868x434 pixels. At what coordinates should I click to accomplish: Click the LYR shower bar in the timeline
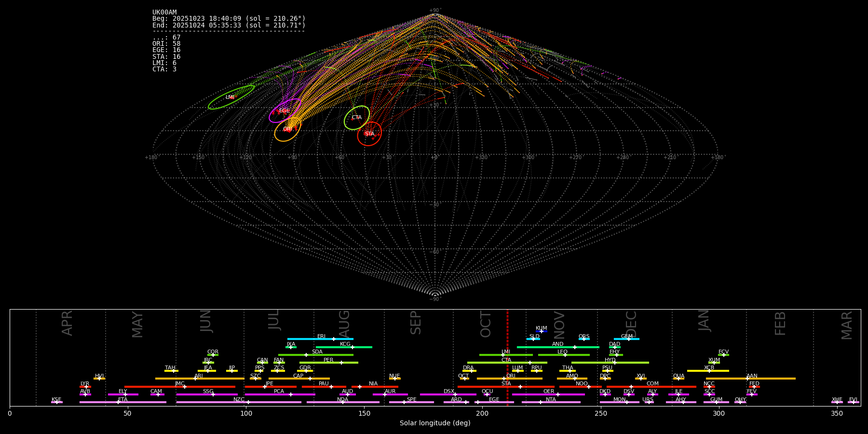click(x=85, y=387)
